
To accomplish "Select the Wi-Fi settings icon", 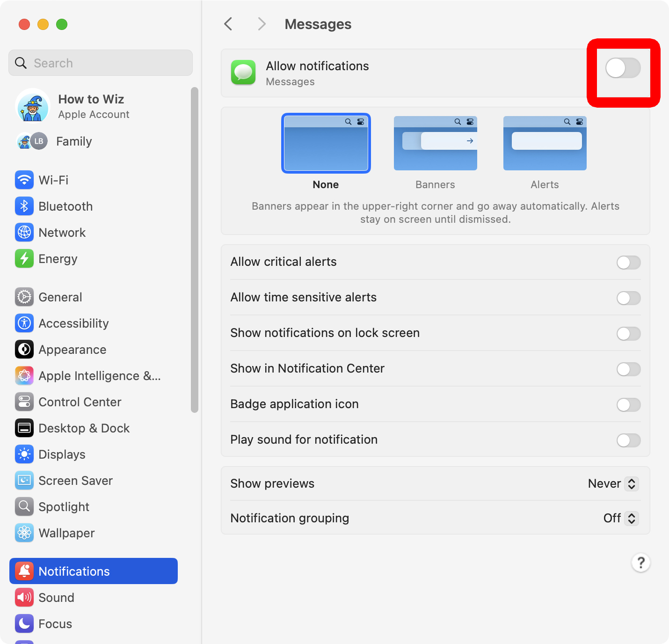I will pos(24,180).
